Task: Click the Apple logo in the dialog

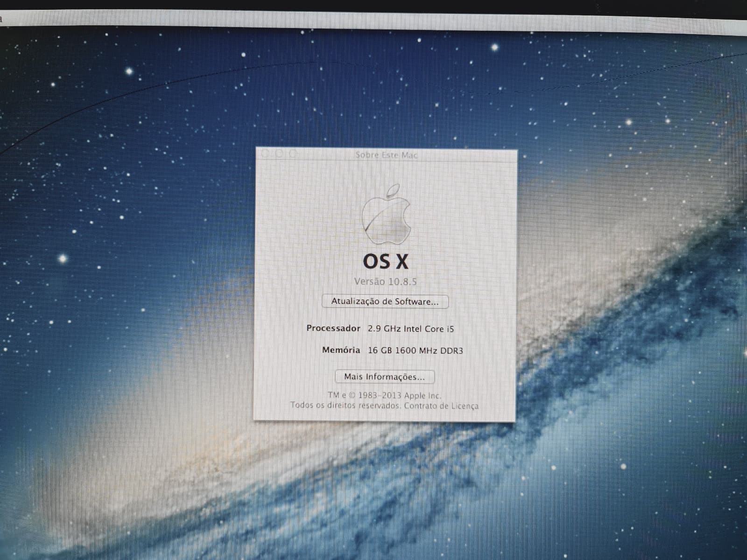Action: (x=387, y=214)
